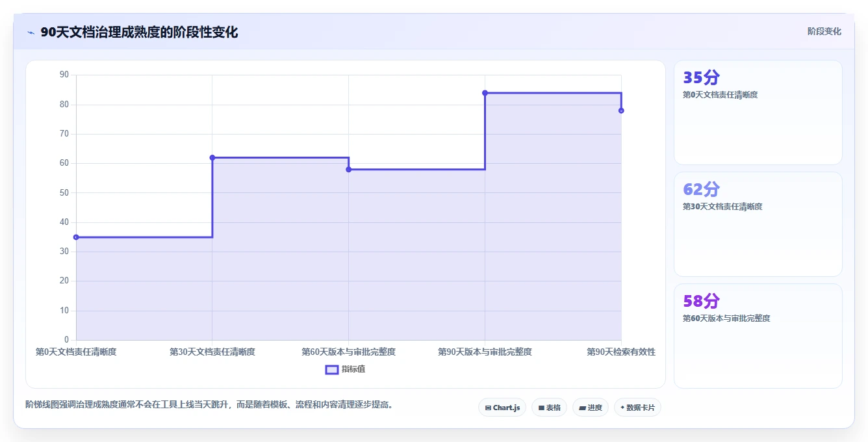
Task: Click x-axis label 第90天检索有效性
Action: pyautogui.click(x=621, y=352)
